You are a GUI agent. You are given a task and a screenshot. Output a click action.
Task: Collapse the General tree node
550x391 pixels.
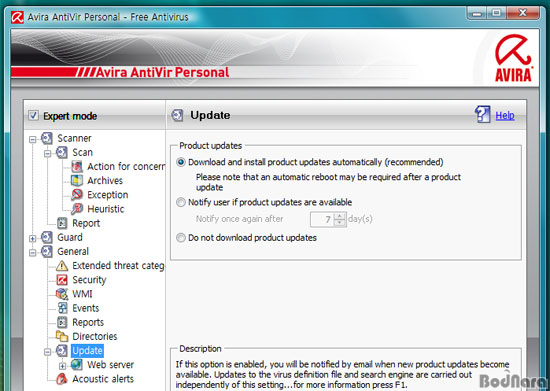coord(33,252)
